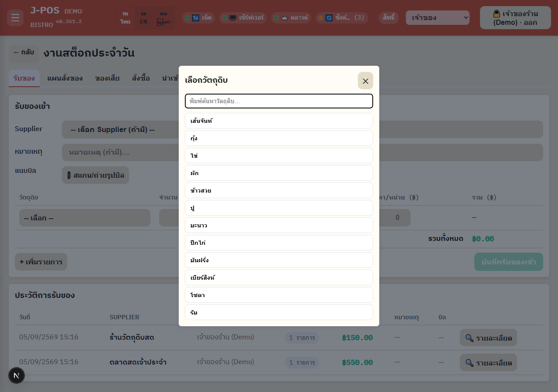Select มันฝรั่ง from the ingredient list
Image resolution: width=558 pixels, height=392 pixels.
pyautogui.click(x=279, y=260)
